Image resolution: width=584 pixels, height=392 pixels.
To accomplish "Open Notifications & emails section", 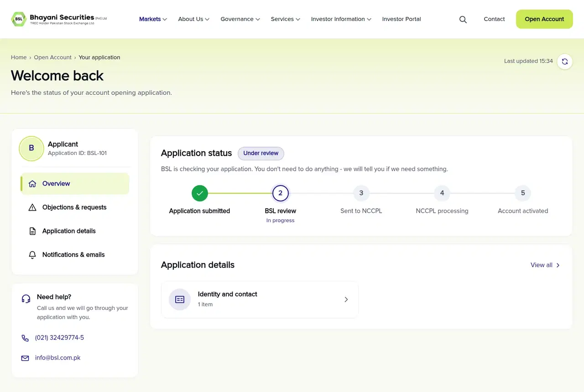I will pyautogui.click(x=75, y=255).
